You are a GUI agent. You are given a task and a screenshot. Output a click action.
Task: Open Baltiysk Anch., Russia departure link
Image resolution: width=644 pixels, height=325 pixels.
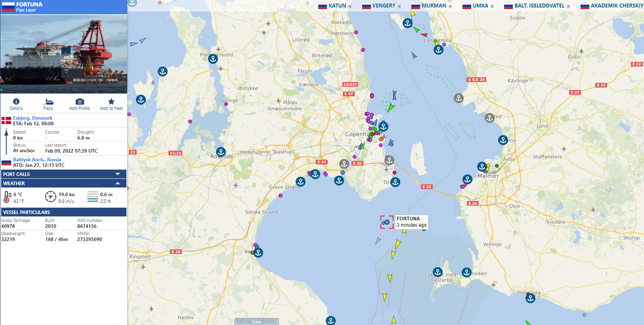pos(37,159)
